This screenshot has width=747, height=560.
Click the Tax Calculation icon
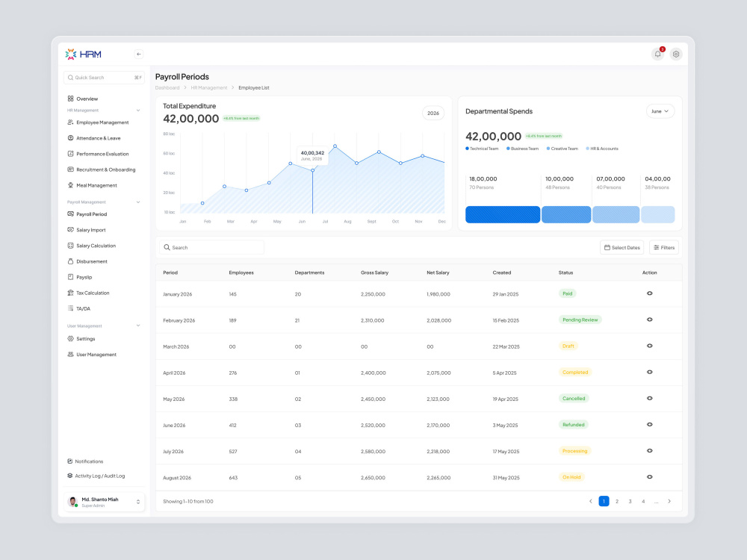(70, 293)
